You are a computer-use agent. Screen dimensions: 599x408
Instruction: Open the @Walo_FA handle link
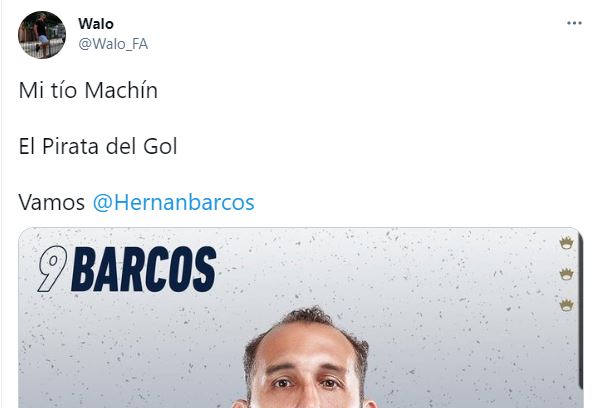tap(113, 44)
